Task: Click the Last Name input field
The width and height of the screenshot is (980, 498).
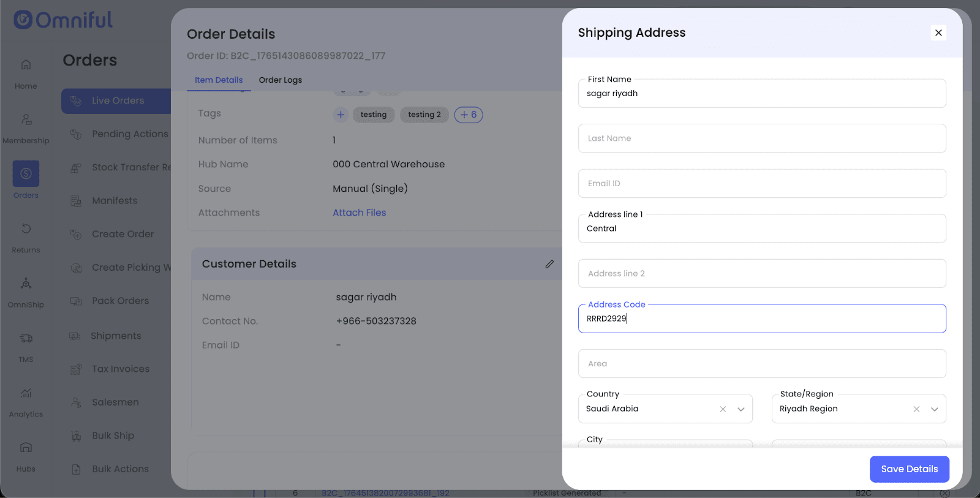Action: coord(762,138)
